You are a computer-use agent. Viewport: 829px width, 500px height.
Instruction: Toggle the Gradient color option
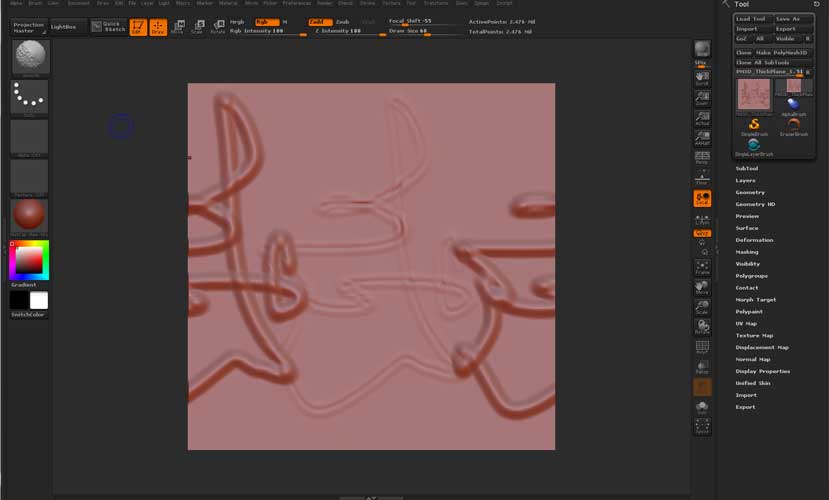point(24,284)
